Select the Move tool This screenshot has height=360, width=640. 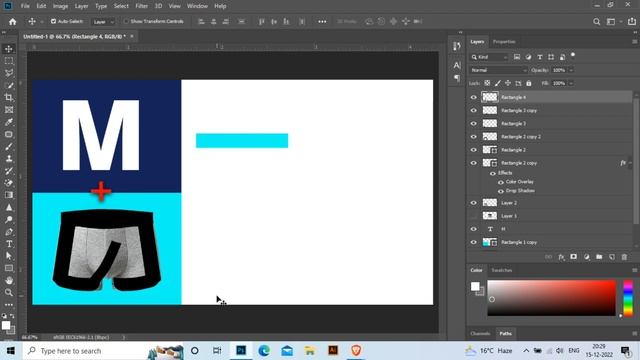point(9,49)
